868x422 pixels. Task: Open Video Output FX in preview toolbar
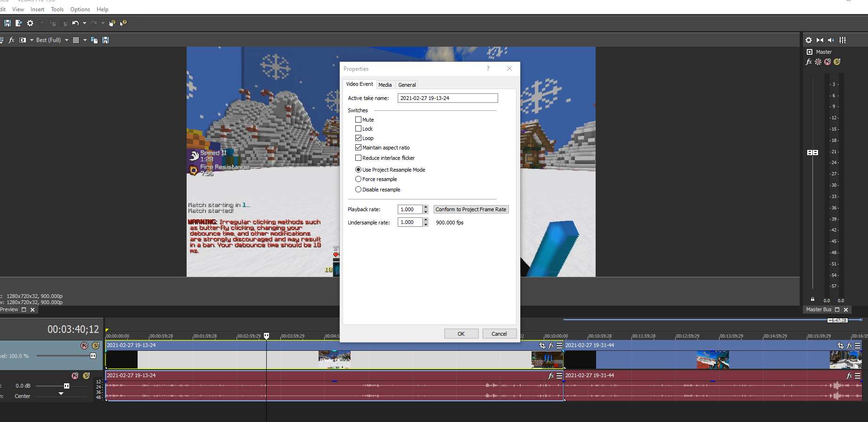click(12, 40)
